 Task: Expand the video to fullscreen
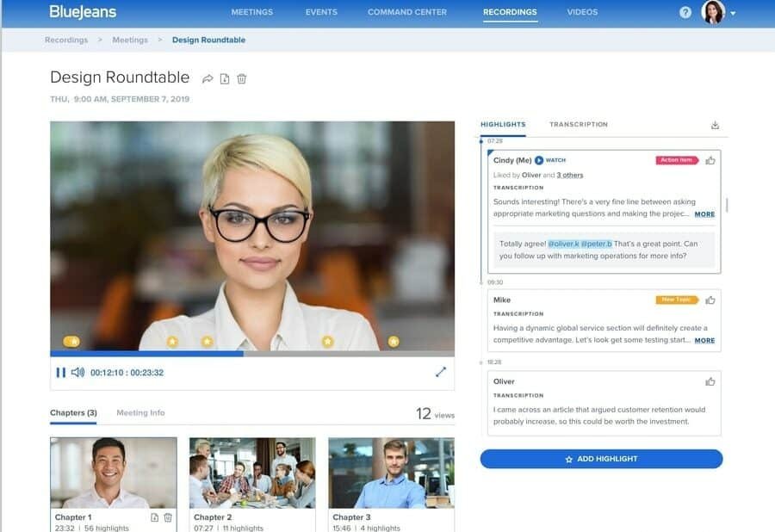click(441, 372)
